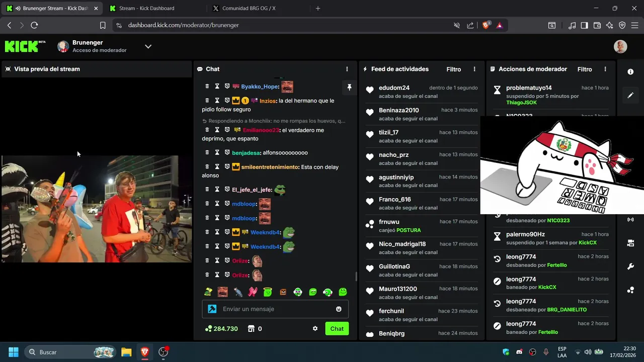Open Brave Shields lion icon
The height and width of the screenshot is (362, 644).
click(486, 25)
